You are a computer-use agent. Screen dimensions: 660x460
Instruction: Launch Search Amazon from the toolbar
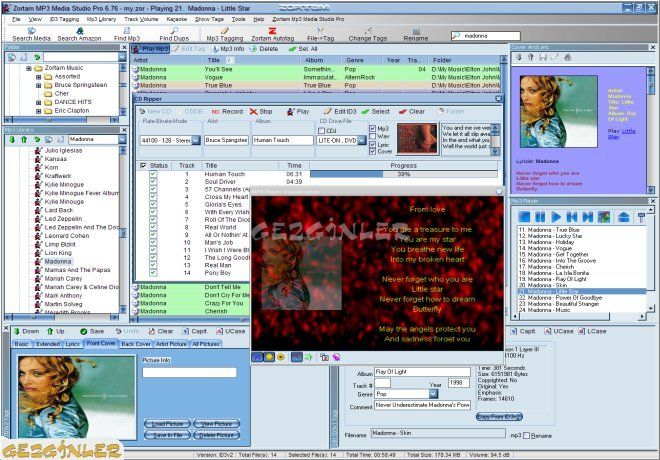tap(79, 34)
